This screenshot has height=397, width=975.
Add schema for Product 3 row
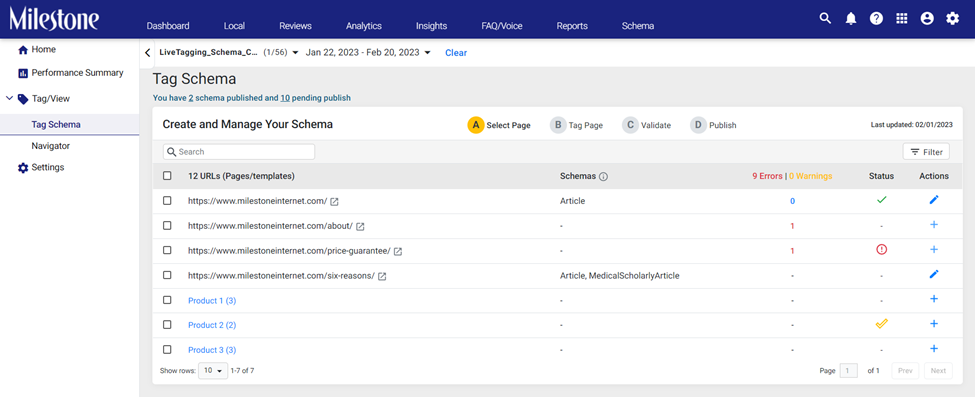click(x=934, y=348)
